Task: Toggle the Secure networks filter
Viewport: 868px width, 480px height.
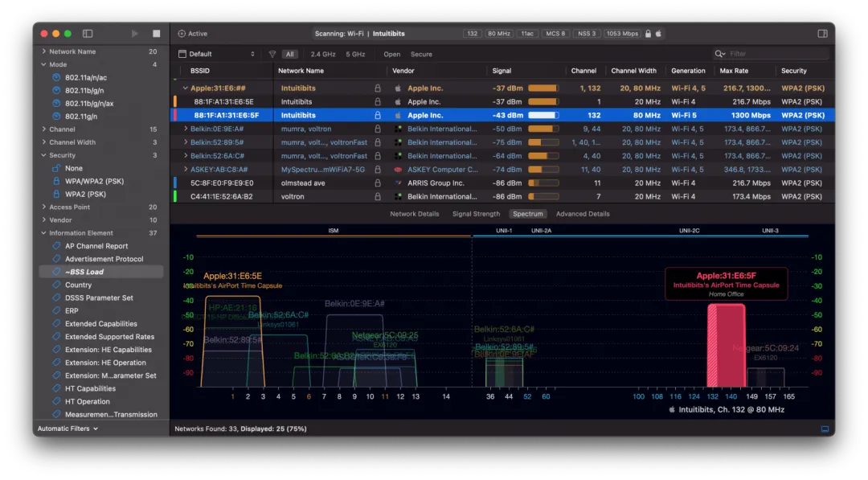Action: [x=421, y=54]
